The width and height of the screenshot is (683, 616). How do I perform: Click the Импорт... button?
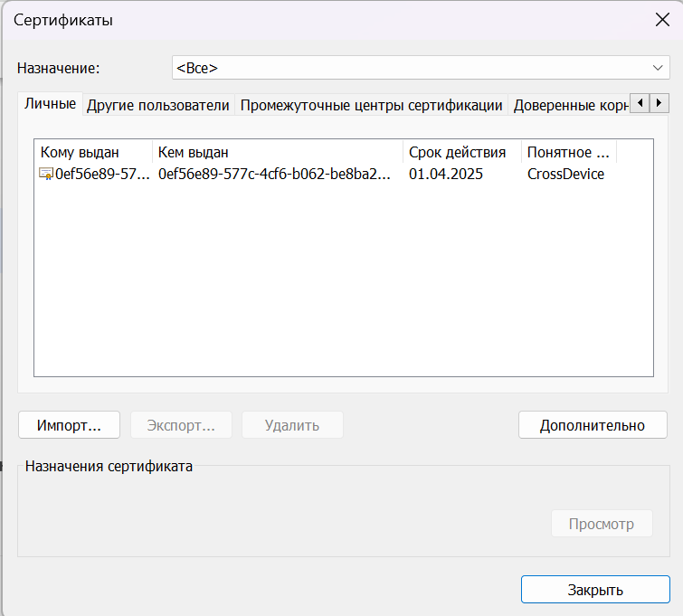click(69, 425)
